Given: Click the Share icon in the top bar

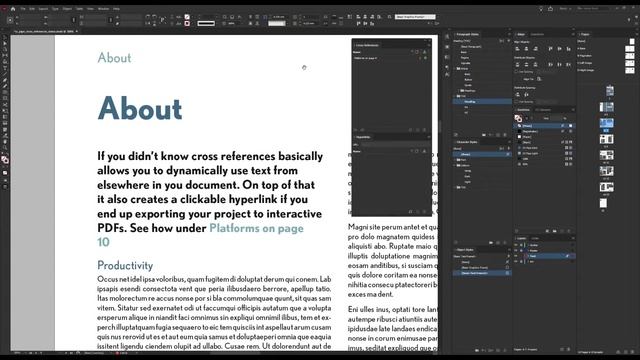Looking at the screenshot, I should tap(550, 9).
